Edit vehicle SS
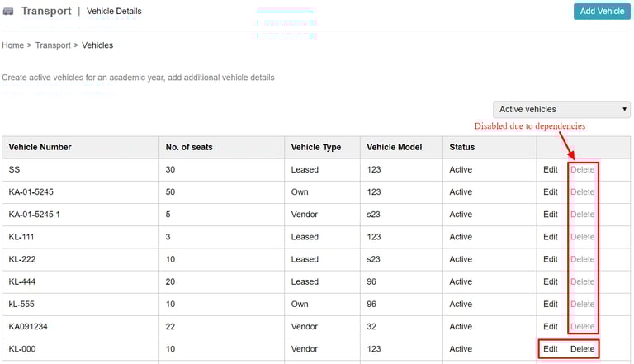Viewport: 634px width, 364px height. click(x=551, y=169)
